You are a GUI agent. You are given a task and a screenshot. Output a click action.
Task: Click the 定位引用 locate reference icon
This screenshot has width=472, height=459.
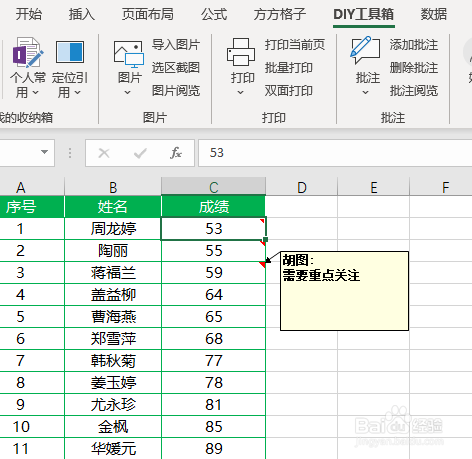click(x=70, y=52)
